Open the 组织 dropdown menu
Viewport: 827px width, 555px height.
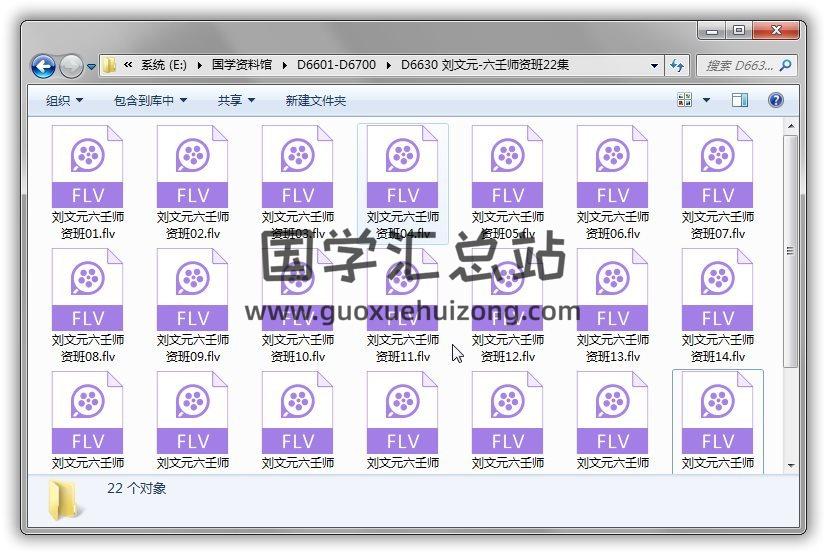pos(64,100)
